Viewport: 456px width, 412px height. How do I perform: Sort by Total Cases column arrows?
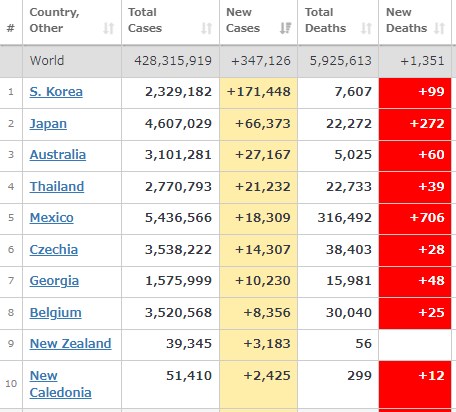(x=207, y=28)
